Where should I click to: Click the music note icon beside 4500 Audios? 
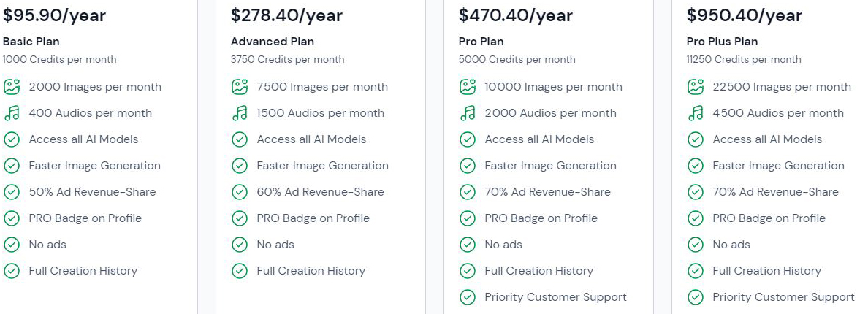pyautogui.click(x=696, y=113)
